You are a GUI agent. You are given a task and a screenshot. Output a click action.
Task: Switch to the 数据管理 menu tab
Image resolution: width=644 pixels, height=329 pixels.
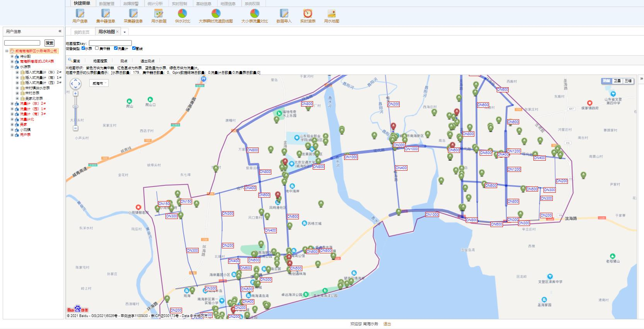(x=107, y=3)
